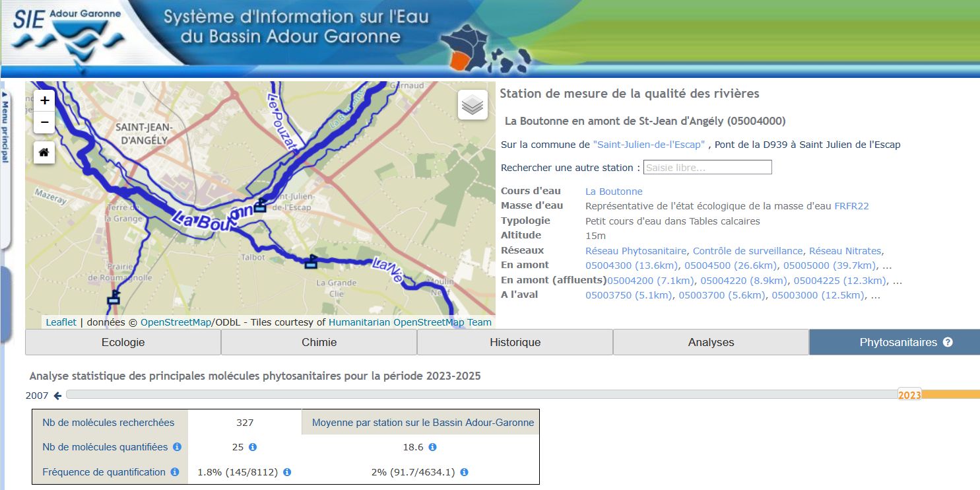Info icon next to 18.6 average

(432, 447)
